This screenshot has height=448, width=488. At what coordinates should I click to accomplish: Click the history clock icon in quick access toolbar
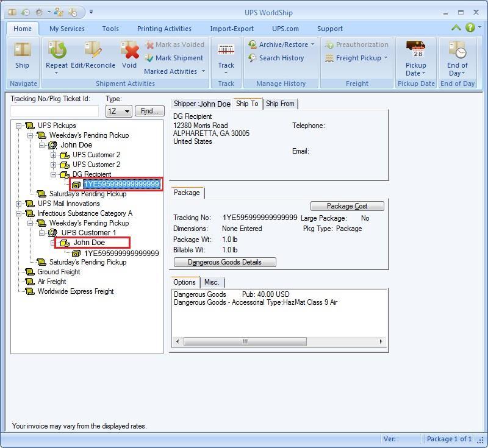pos(26,12)
